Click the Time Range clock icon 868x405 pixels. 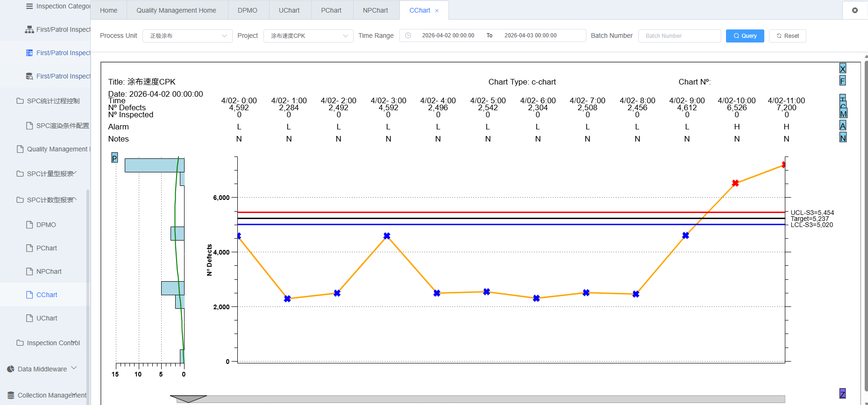pos(408,36)
